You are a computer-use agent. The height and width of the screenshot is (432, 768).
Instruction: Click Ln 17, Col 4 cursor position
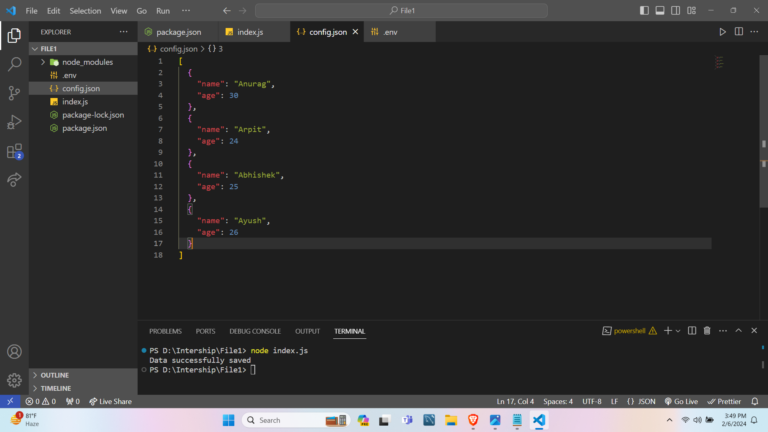(x=515, y=402)
